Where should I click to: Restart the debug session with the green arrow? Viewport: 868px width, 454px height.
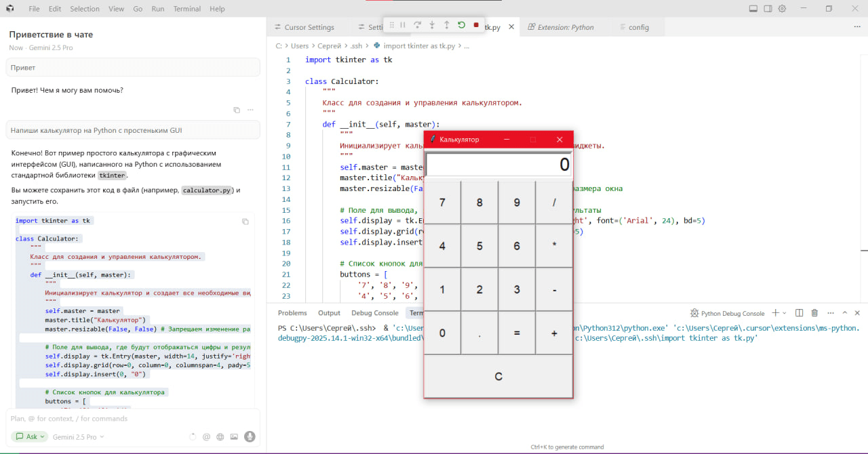click(x=461, y=25)
